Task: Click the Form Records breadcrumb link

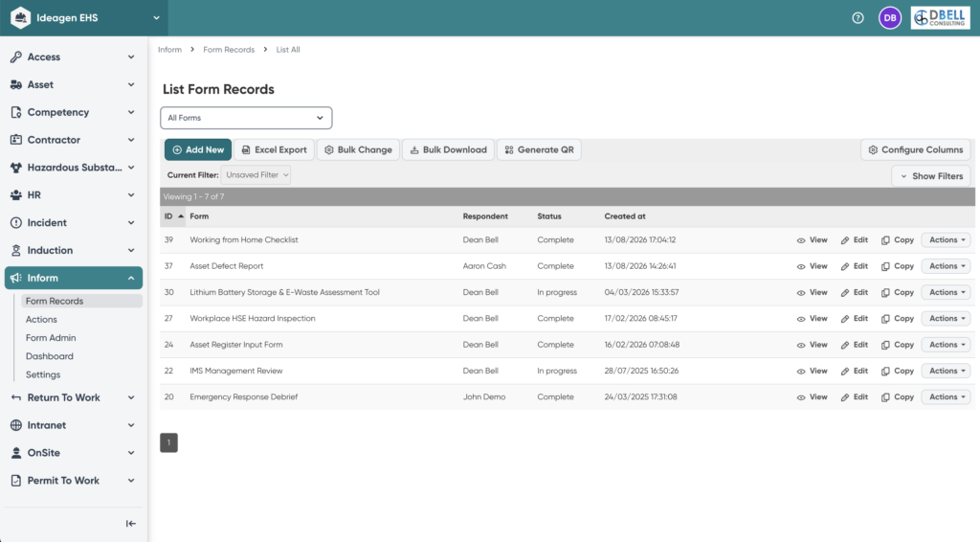Action: click(x=229, y=50)
